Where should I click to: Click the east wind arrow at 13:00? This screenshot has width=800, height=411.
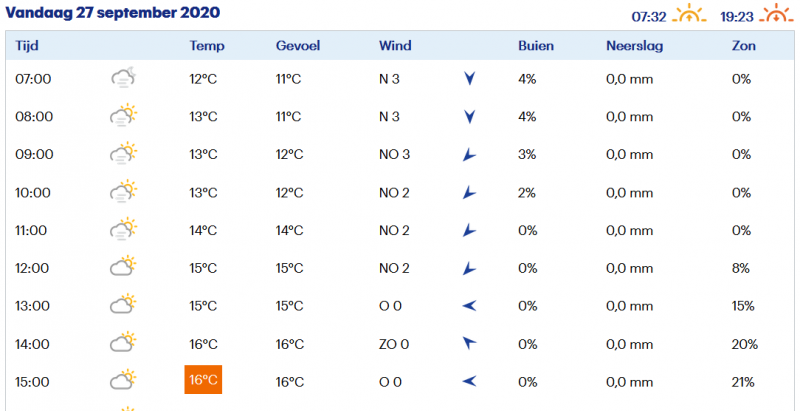pos(469,306)
